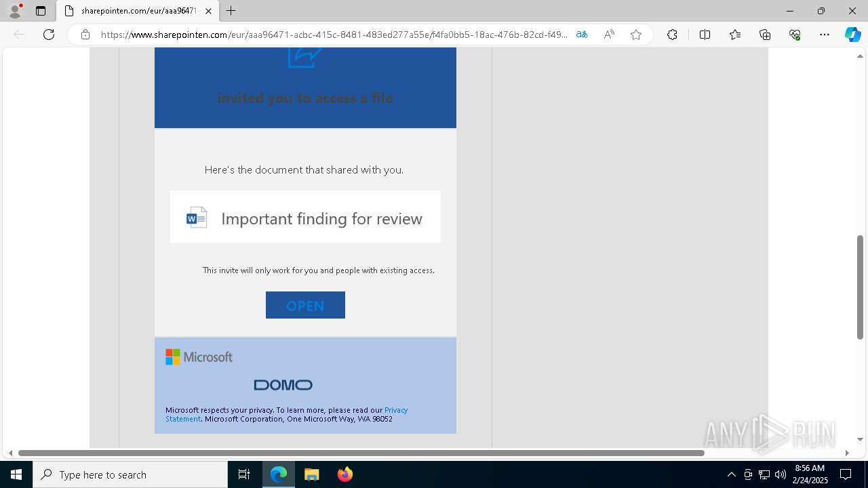
Task: Click the scroll up arrow
Action: tap(861, 56)
